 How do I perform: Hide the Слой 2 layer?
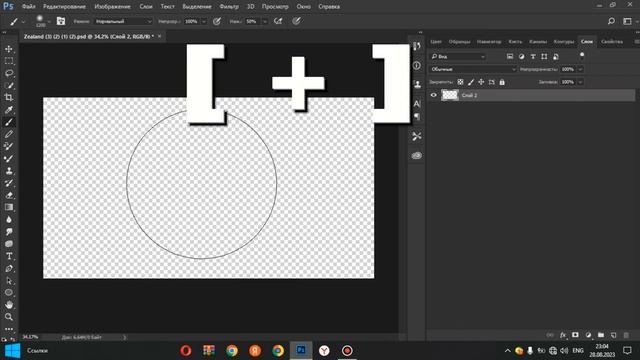click(x=433, y=95)
